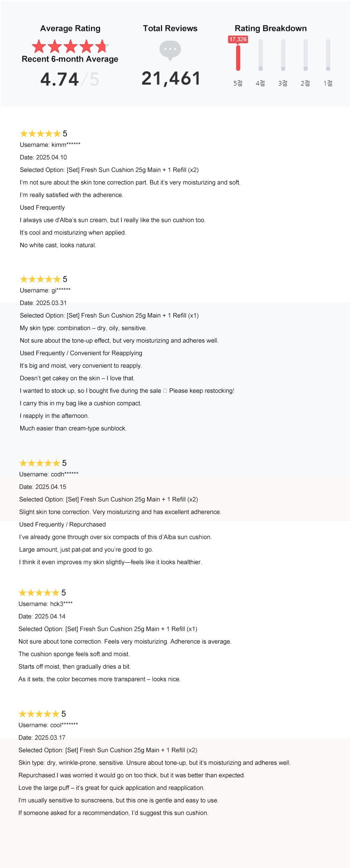Click selected option text on hck3**** review
Image resolution: width=350 pixels, height=868 pixels.
point(108,629)
